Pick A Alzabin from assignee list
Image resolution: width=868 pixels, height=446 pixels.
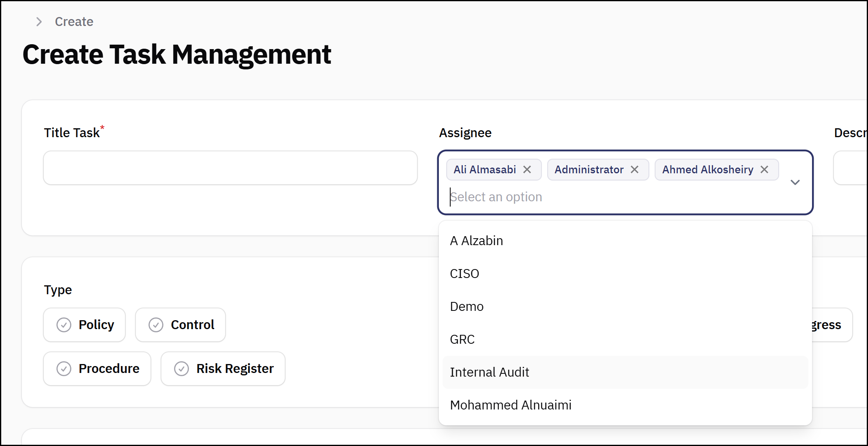point(625,241)
